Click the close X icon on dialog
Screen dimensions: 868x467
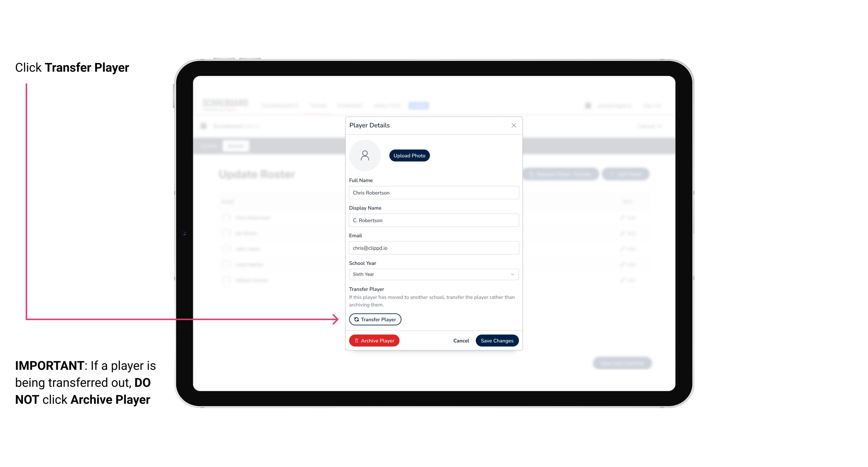tap(514, 125)
